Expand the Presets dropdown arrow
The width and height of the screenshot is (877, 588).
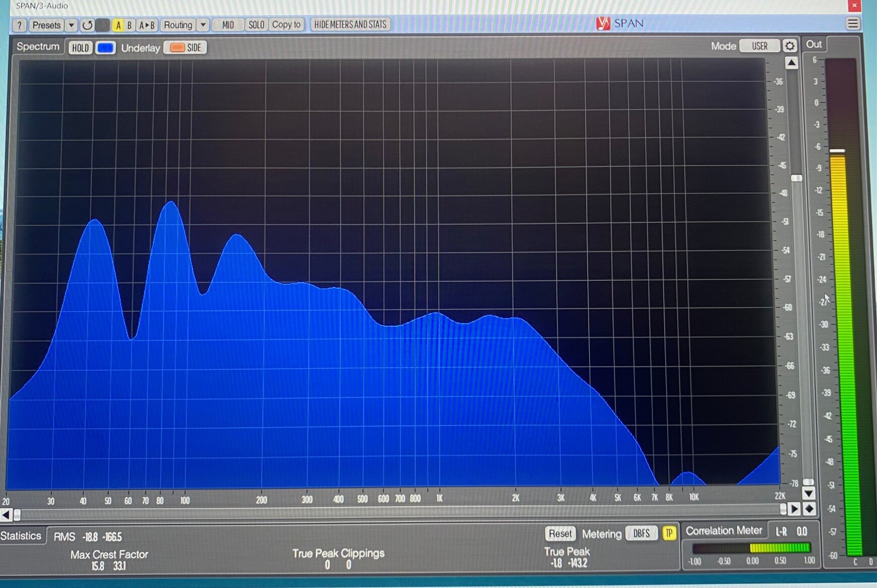click(72, 25)
